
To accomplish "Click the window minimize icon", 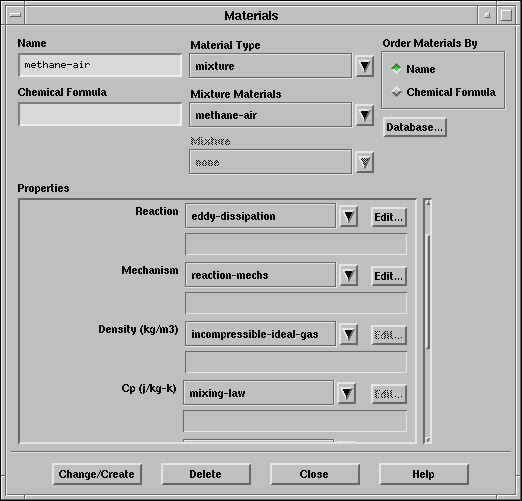I will 487,15.
